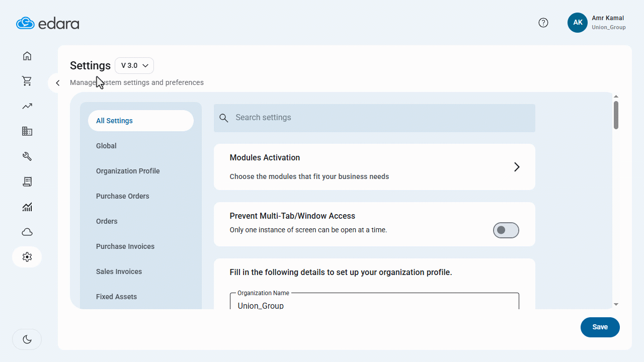644x362 pixels.
Task: Click the scrollbar down arrow
Action: coord(616,304)
